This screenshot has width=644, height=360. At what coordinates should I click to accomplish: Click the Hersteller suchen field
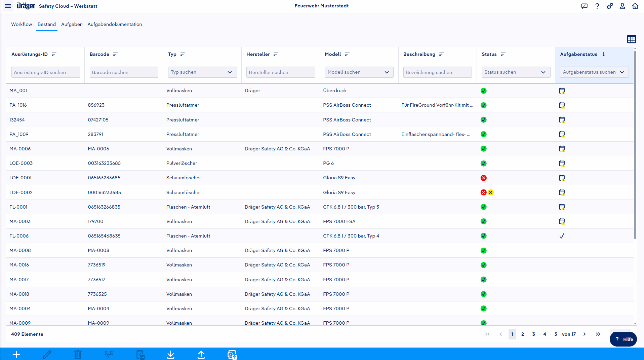[281, 72]
